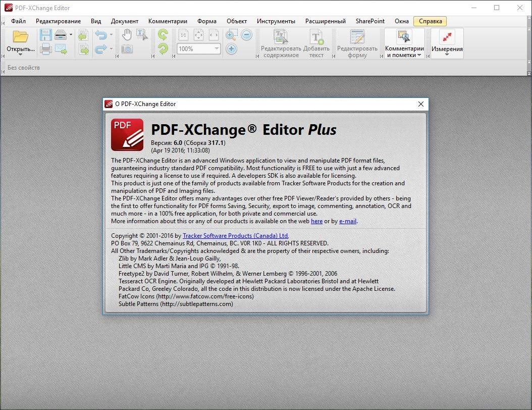Open the Файл menu
Image resolution: width=532 pixels, height=410 pixels.
[18, 21]
